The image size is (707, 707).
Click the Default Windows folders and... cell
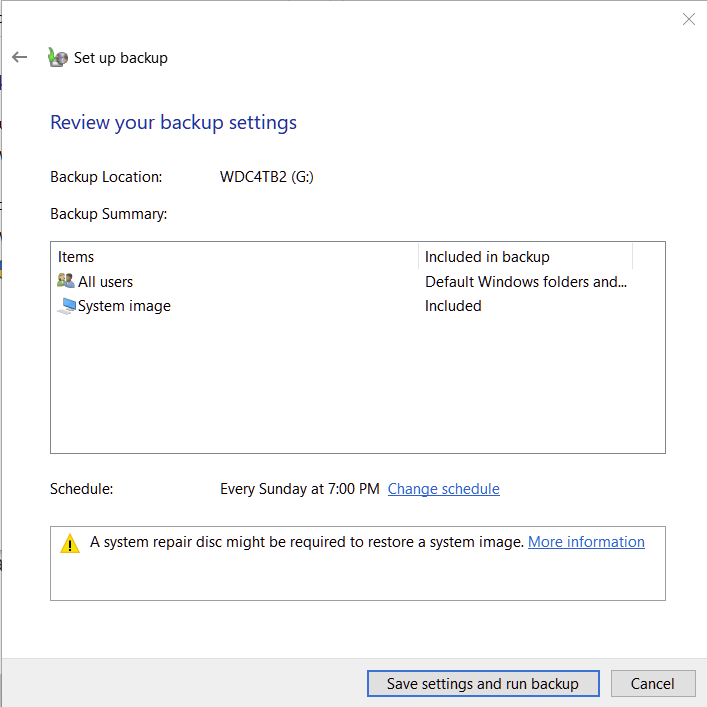[x=526, y=281]
